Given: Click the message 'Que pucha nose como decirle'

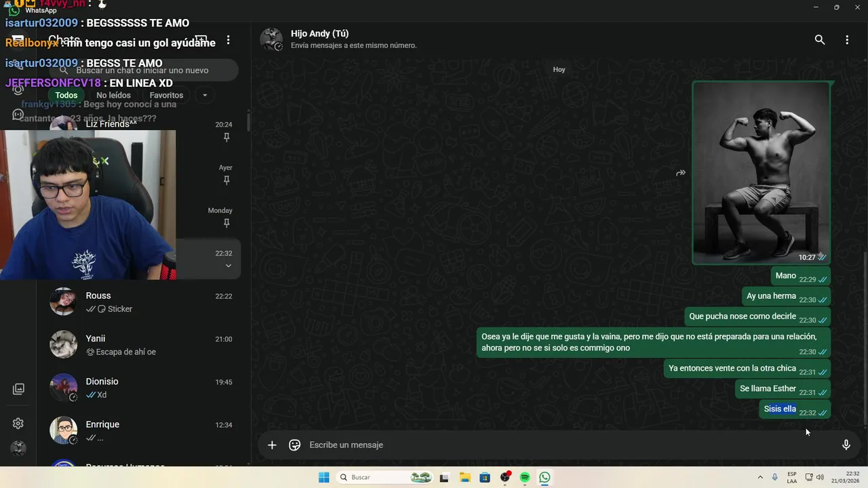Looking at the screenshot, I should 758,317.
